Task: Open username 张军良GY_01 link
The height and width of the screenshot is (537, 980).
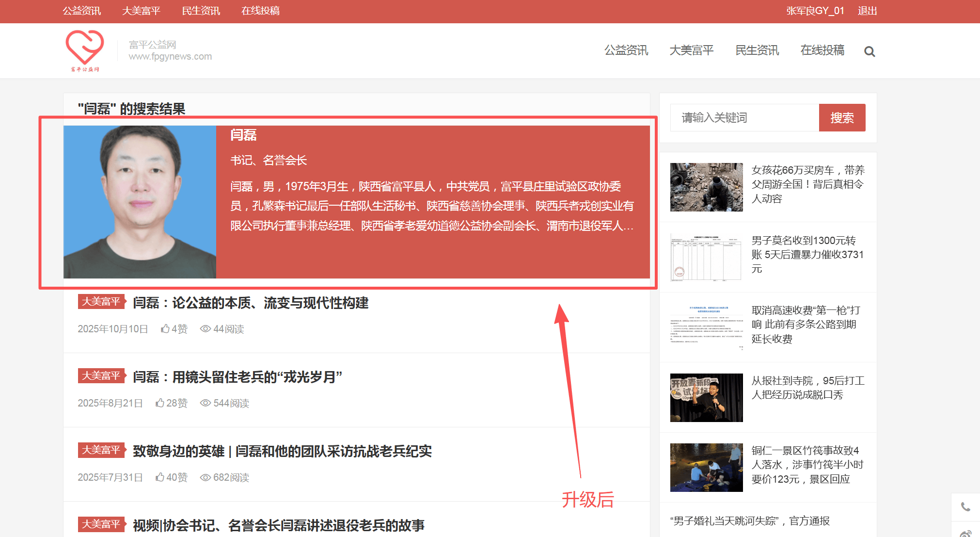Action: coord(815,11)
